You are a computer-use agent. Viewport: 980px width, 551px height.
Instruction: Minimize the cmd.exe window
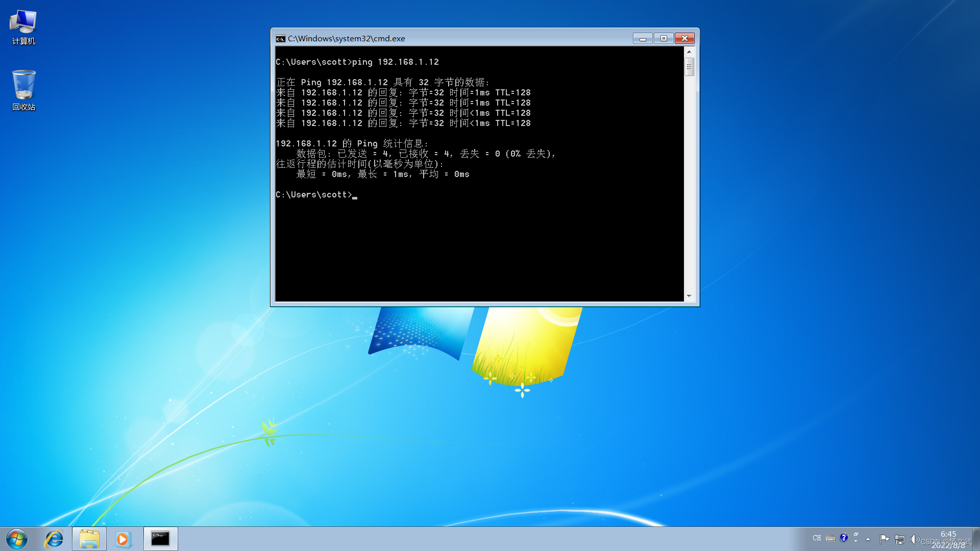pyautogui.click(x=643, y=38)
